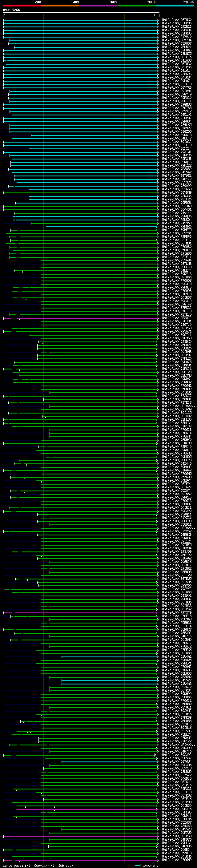197x868 pixels.
Task: Select the UniRef100_P93671 label
Action: tap(177, 332)
